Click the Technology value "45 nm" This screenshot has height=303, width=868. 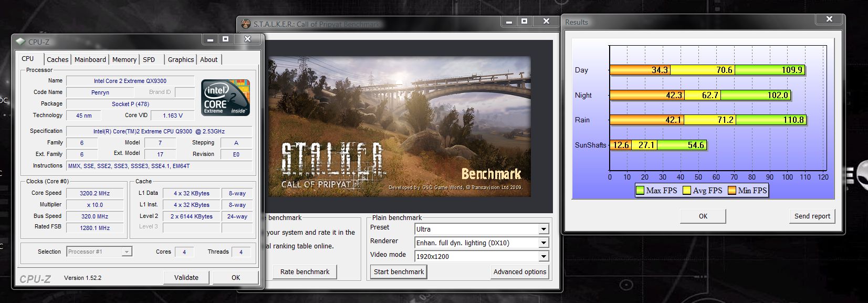click(83, 116)
